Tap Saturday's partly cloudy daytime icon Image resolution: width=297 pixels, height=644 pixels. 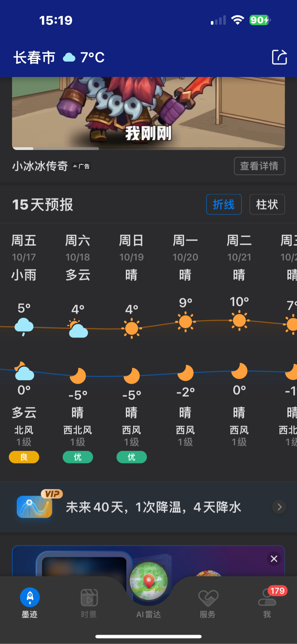click(x=78, y=329)
